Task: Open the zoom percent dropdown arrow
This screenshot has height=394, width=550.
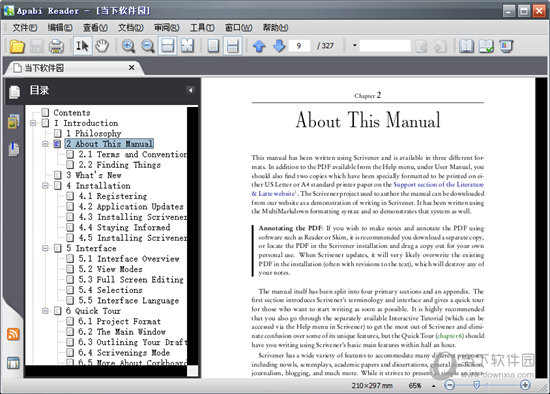Action: (x=434, y=386)
